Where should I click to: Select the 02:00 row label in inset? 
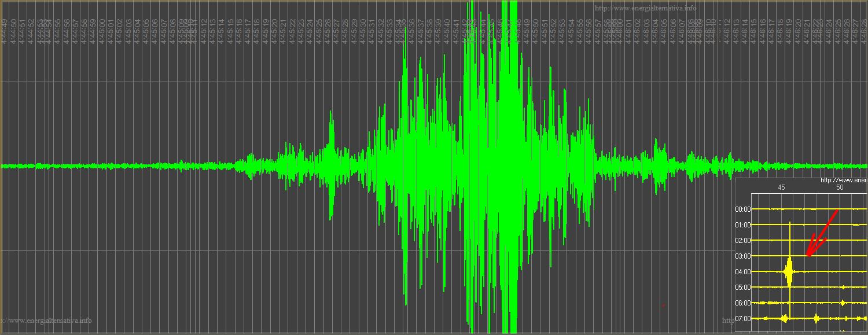click(x=743, y=241)
